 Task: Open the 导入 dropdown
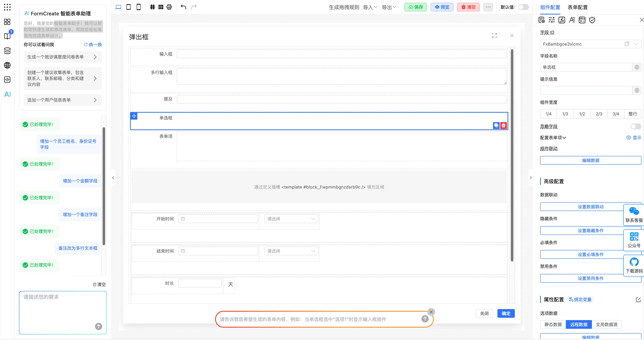370,7
